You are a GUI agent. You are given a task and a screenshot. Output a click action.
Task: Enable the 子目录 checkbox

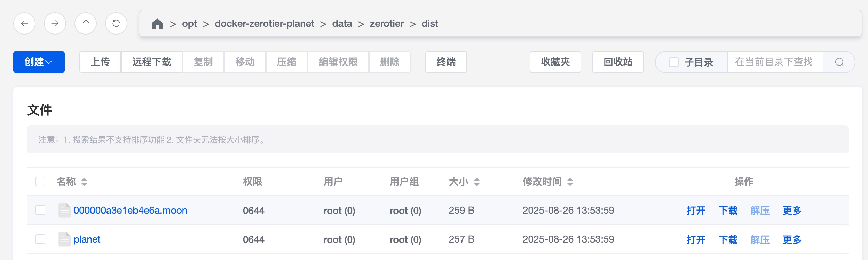(x=674, y=62)
